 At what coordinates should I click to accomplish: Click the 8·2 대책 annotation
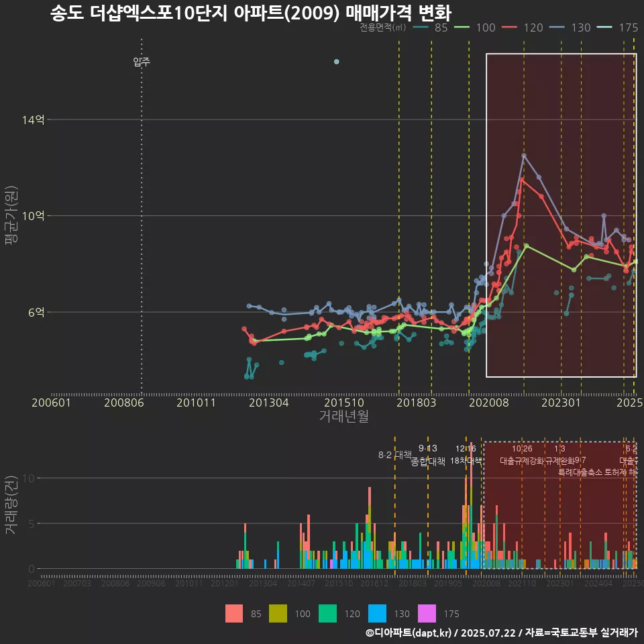(x=395, y=455)
